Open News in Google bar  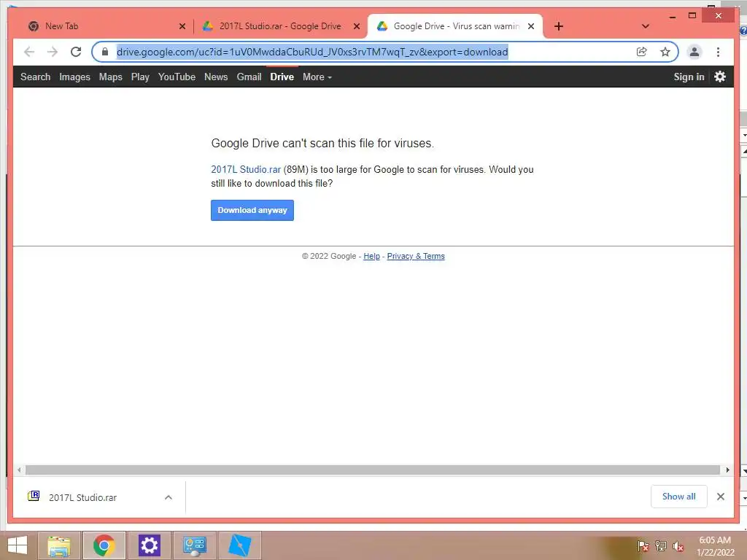point(216,77)
